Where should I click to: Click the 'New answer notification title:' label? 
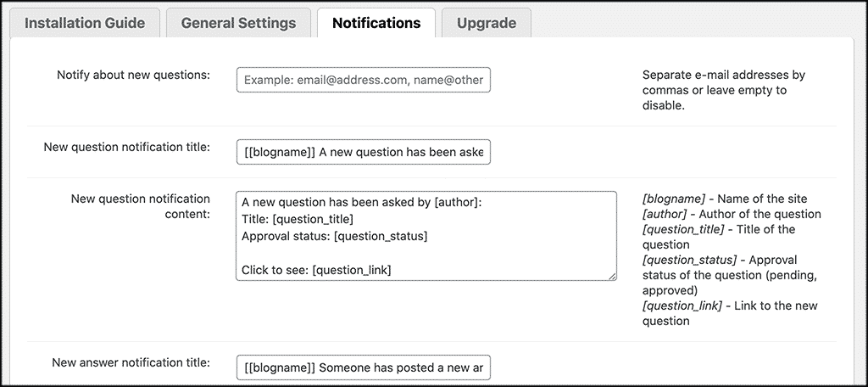coord(131,362)
